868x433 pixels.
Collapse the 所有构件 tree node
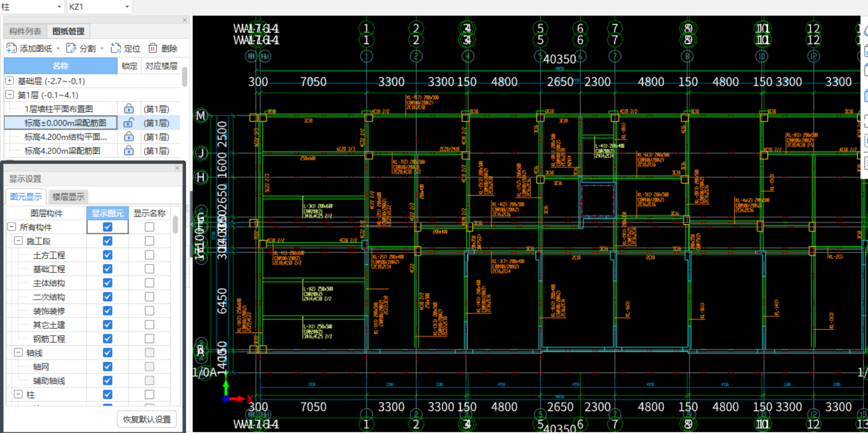(11, 227)
